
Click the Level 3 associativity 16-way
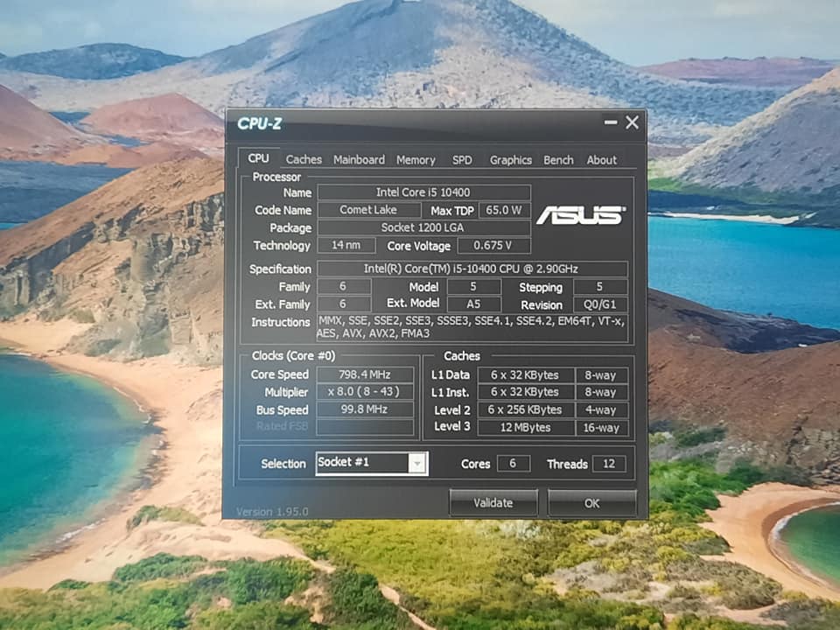tap(602, 428)
